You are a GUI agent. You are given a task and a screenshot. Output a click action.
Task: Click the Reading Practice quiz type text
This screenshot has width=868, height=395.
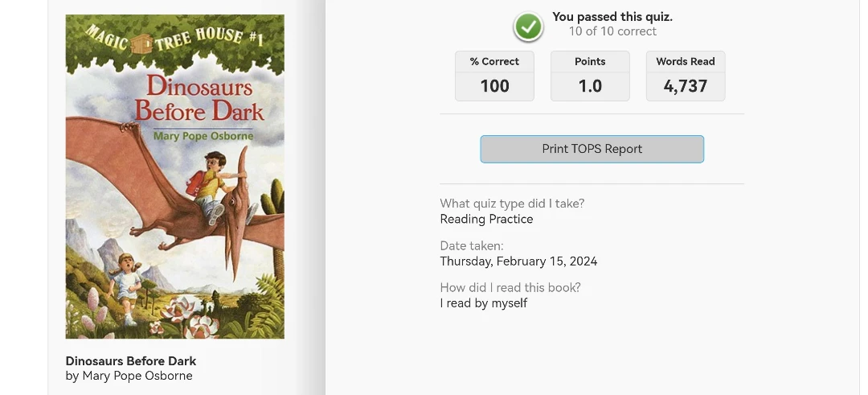[486, 220]
